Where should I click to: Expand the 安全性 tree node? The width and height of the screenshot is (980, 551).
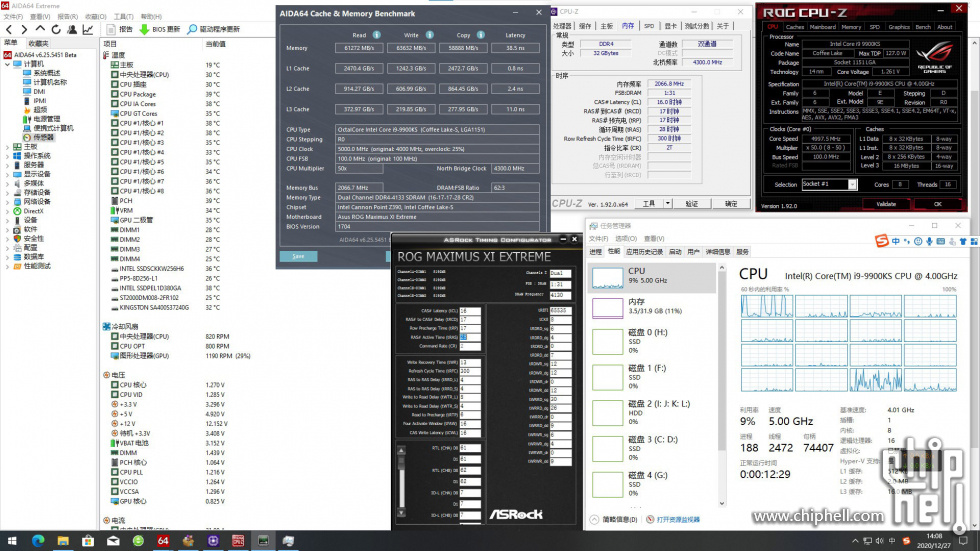(8, 239)
